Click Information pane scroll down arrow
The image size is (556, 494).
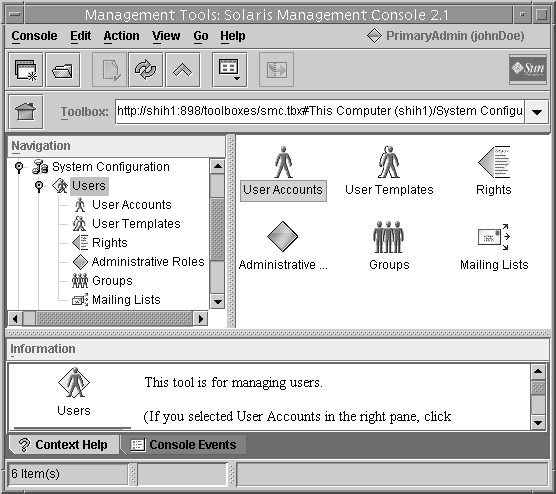[538, 422]
